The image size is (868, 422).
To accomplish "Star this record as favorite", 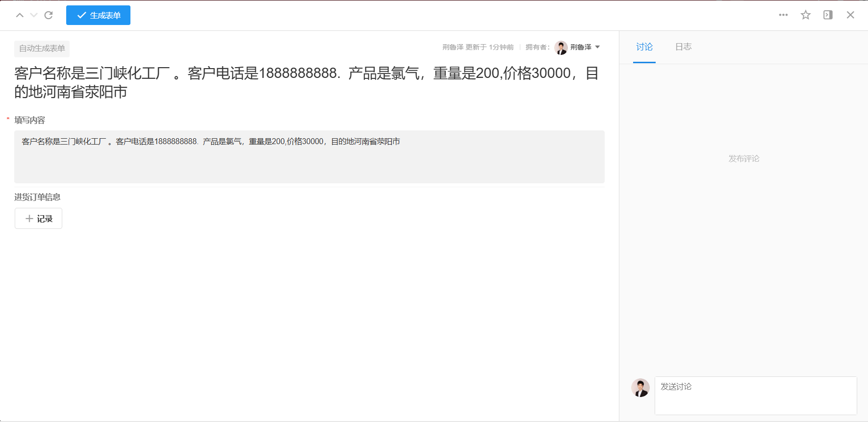I will click(x=806, y=15).
